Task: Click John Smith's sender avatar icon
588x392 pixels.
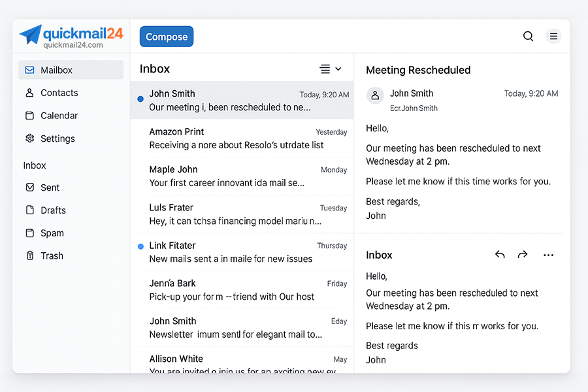Action: tap(375, 95)
